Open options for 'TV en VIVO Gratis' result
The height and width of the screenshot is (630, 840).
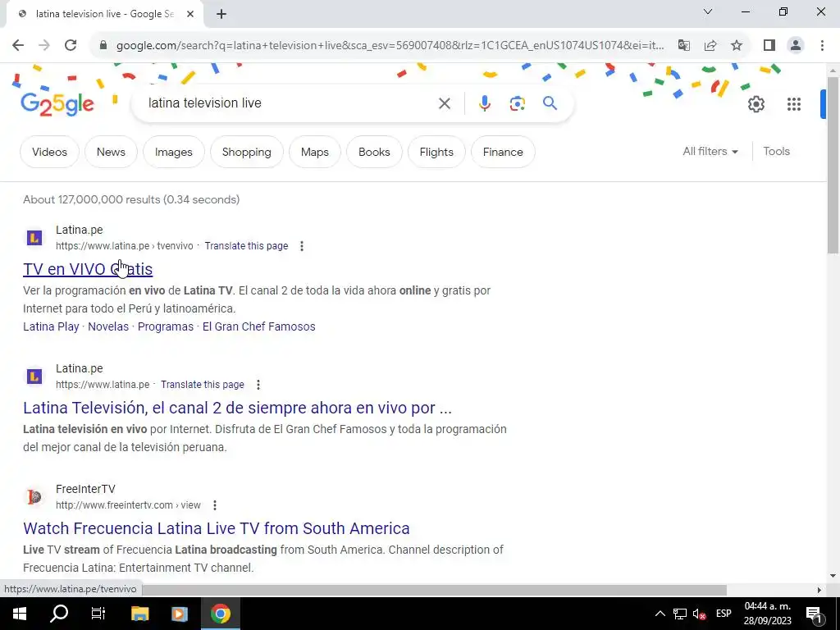tap(302, 246)
